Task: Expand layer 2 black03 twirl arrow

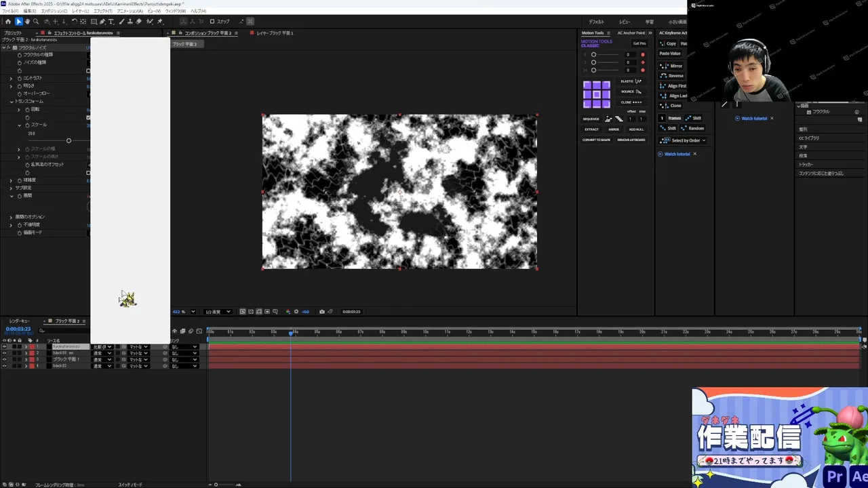Action: [26, 353]
